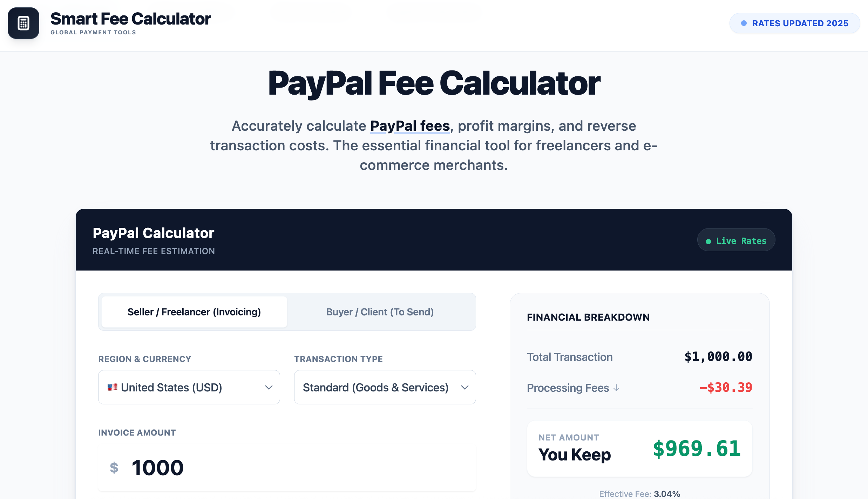The width and height of the screenshot is (868, 499).
Task: Switch to Seller / Freelancer (Invoicing) mode
Action: [x=194, y=312]
